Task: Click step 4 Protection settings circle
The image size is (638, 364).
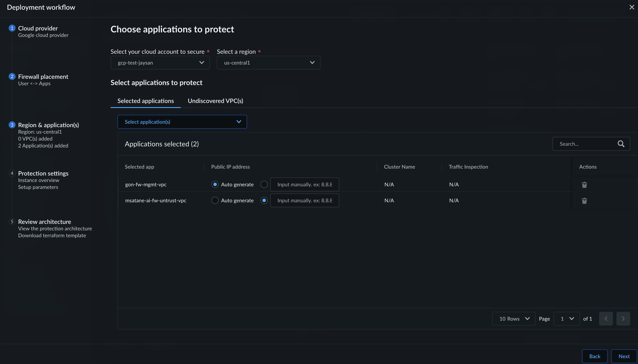Action: (x=12, y=173)
